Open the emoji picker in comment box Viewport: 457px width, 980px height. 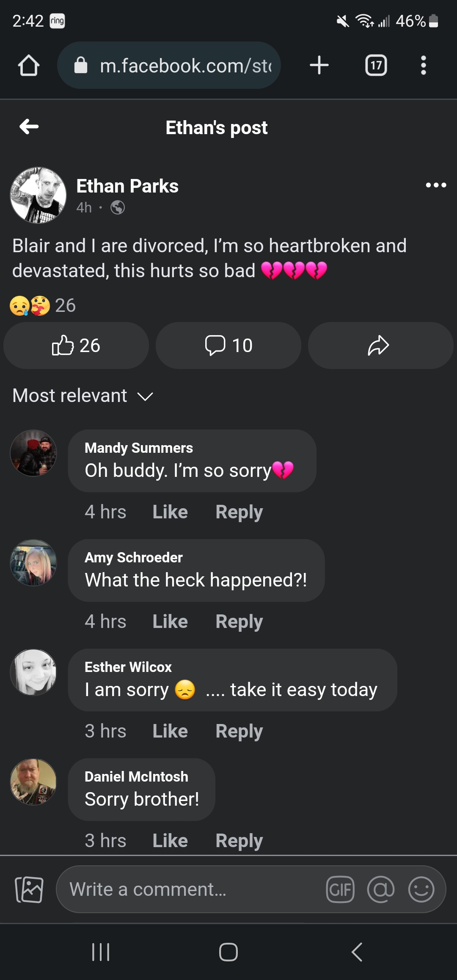point(421,889)
